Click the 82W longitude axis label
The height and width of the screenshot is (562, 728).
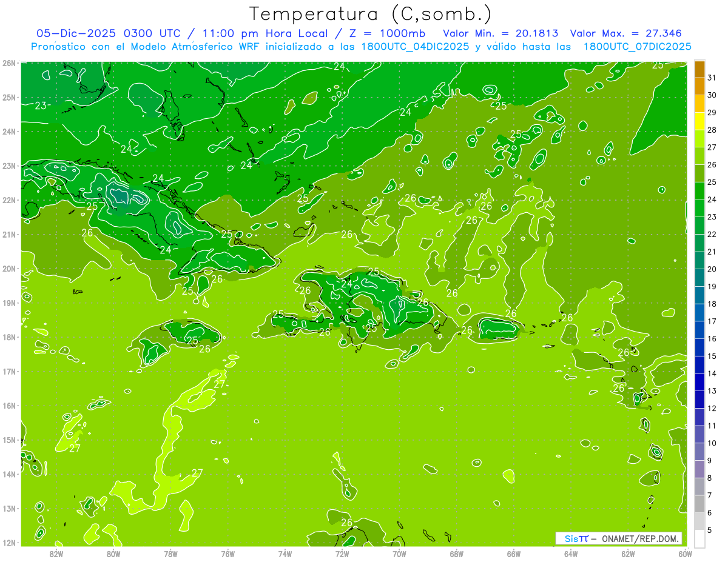coord(56,554)
